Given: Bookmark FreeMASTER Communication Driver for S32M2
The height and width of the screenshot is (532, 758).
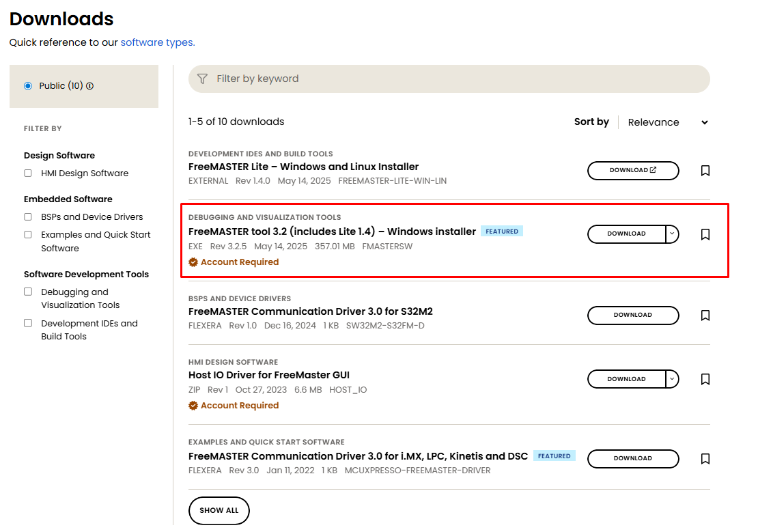Looking at the screenshot, I should pos(705,316).
